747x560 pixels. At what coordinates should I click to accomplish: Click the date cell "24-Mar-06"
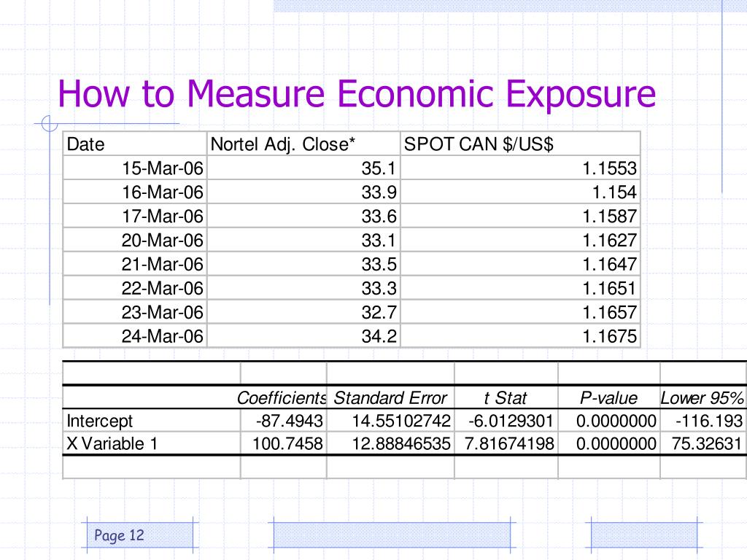coord(135,336)
